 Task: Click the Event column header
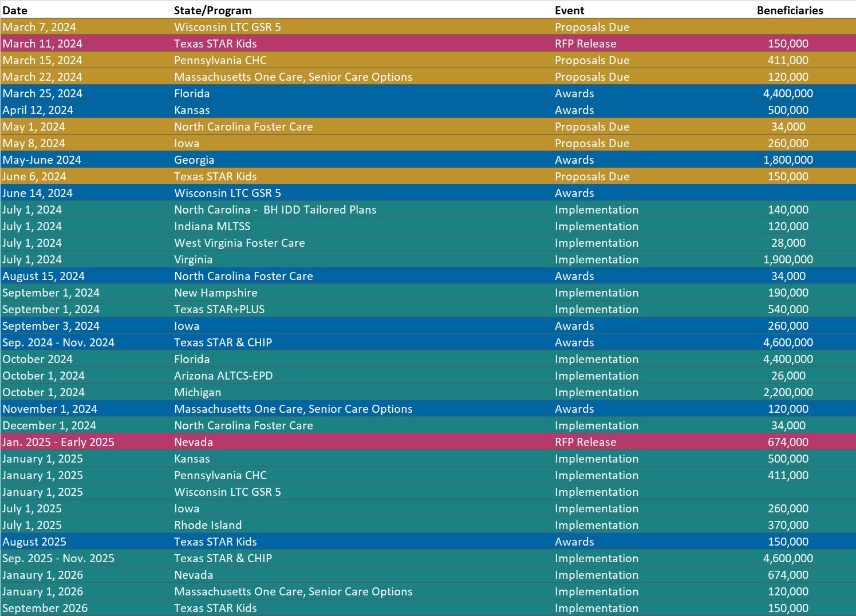coord(569,10)
